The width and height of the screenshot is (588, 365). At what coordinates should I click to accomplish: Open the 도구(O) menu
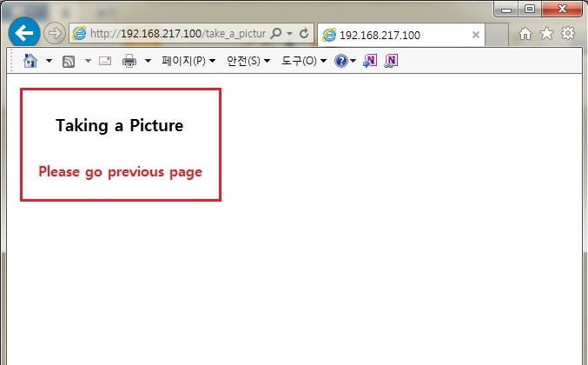pos(304,61)
